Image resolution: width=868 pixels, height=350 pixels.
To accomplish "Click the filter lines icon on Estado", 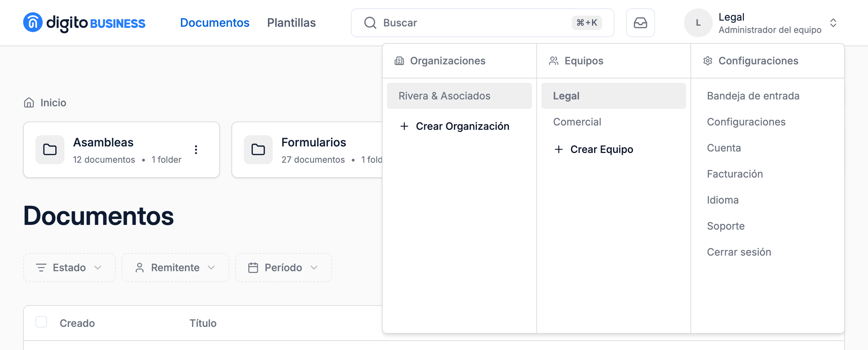I will click(41, 268).
